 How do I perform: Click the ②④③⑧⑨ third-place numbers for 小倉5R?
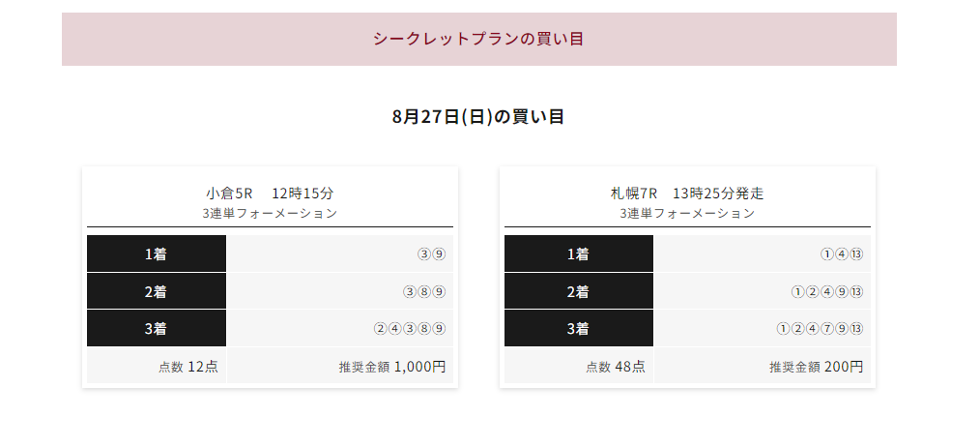pos(410,329)
